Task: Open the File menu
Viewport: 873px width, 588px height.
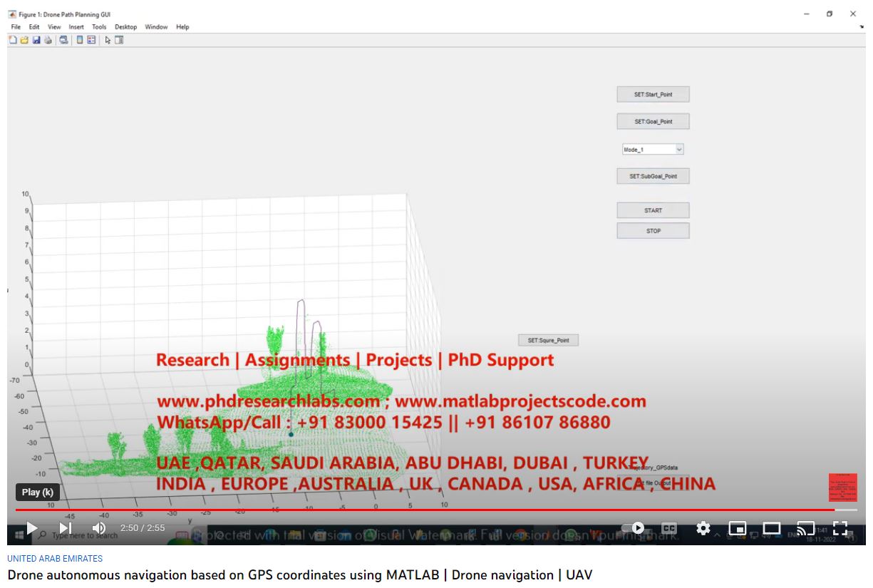Action: 16,27
